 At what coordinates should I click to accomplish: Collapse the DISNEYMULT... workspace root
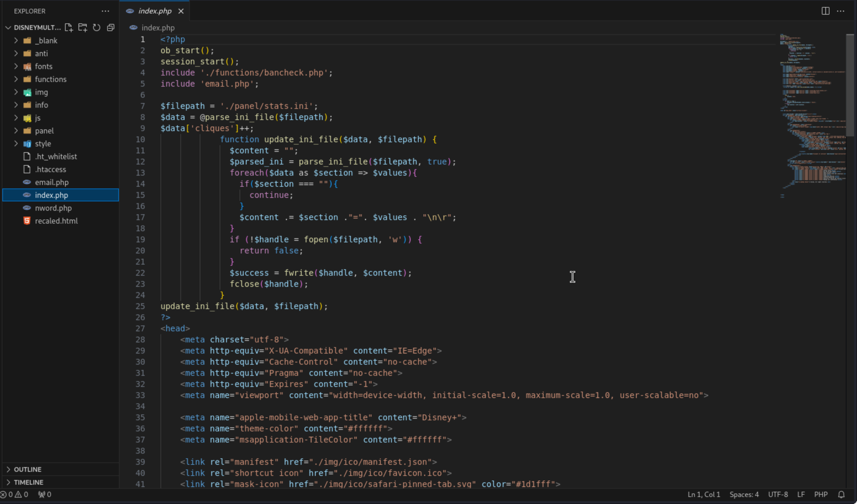click(8, 28)
